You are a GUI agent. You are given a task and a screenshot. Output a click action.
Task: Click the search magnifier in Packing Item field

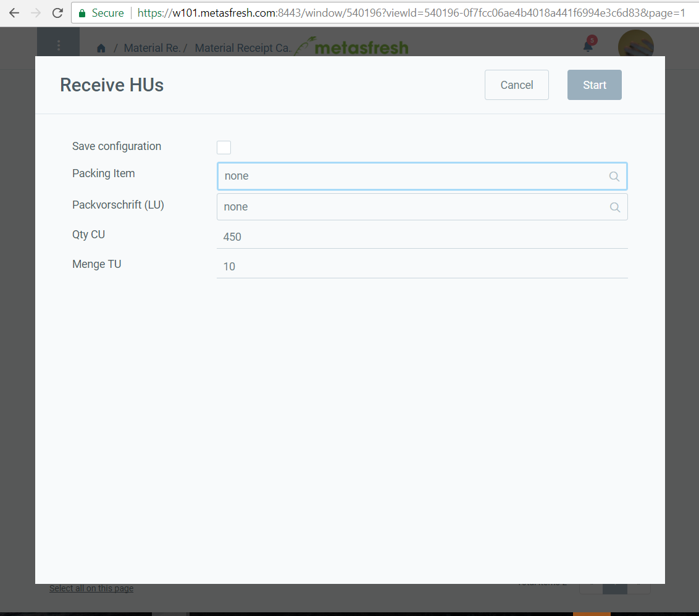click(x=614, y=176)
